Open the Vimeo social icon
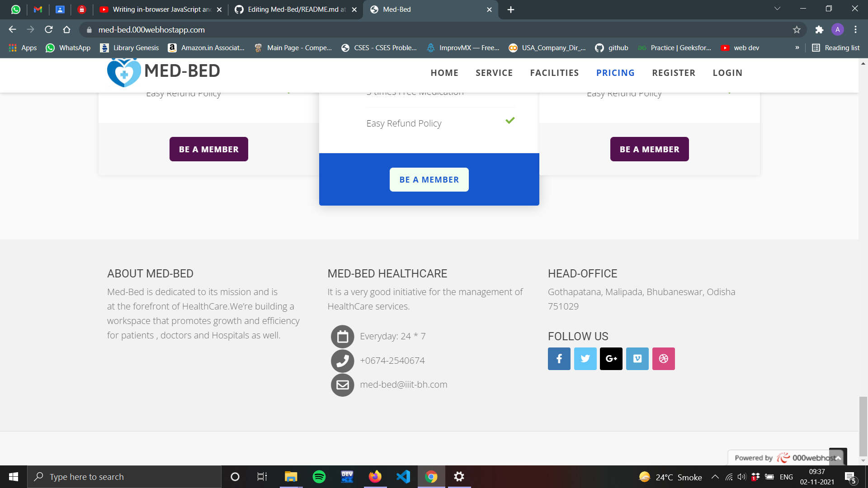 point(637,358)
